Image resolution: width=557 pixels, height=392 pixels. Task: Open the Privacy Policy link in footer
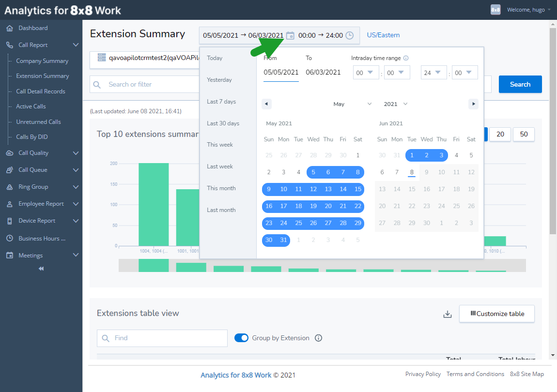423,374
